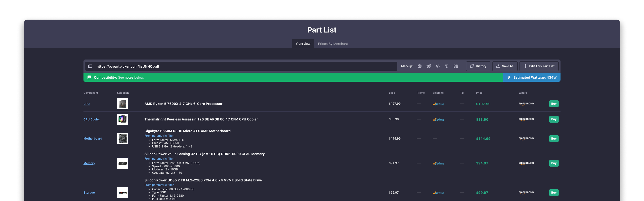
Task: Click the Amazon logo in the CPU row
Action: [526, 104]
